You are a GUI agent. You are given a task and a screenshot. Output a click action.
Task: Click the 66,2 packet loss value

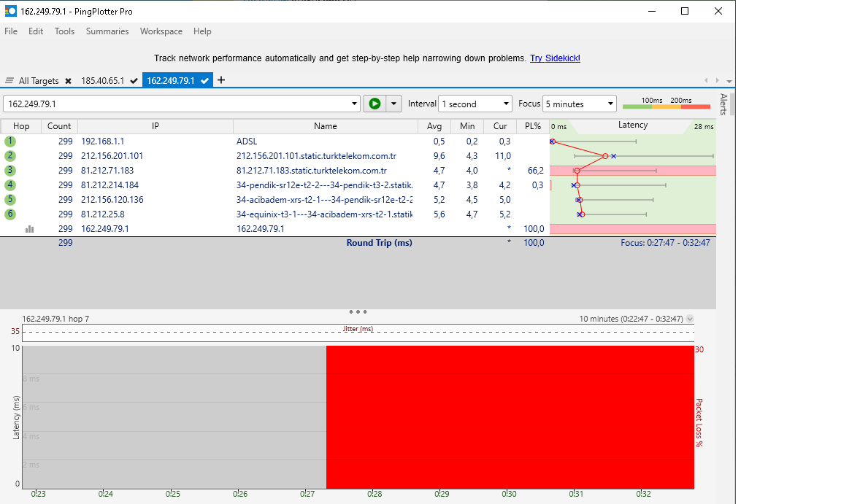tap(535, 171)
